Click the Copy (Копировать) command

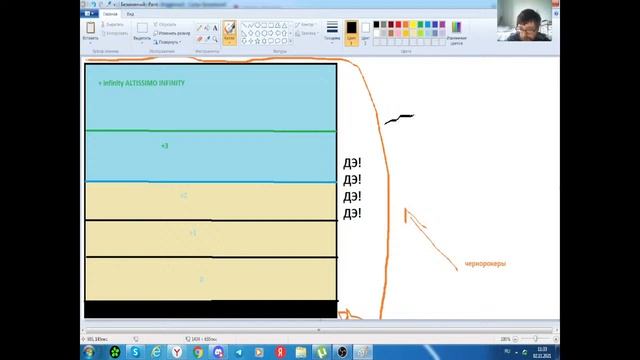[x=115, y=33]
